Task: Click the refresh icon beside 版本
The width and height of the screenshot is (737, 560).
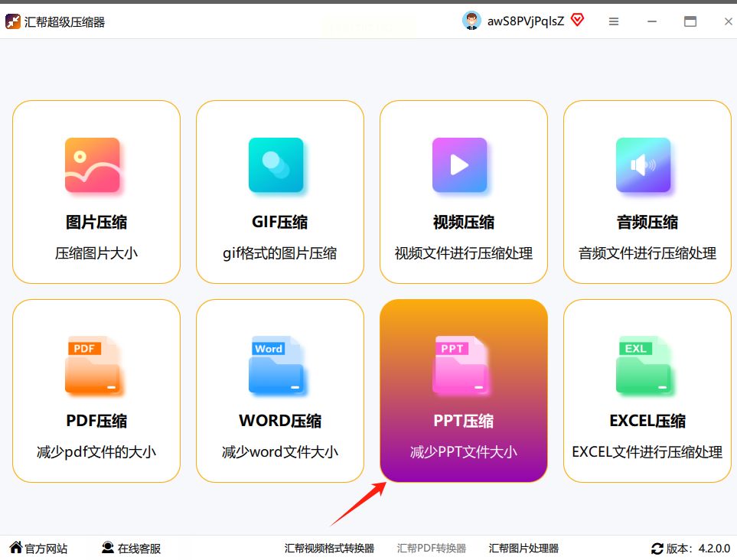Action: (657, 549)
